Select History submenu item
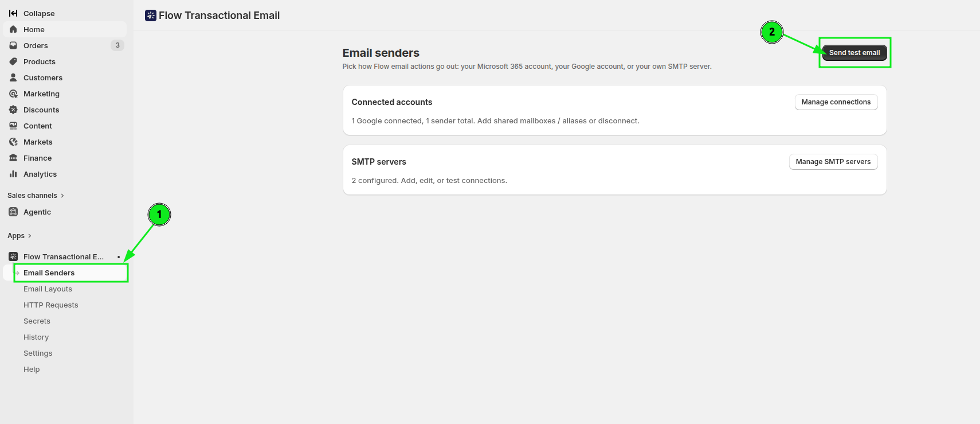The image size is (980, 424). point(65,337)
